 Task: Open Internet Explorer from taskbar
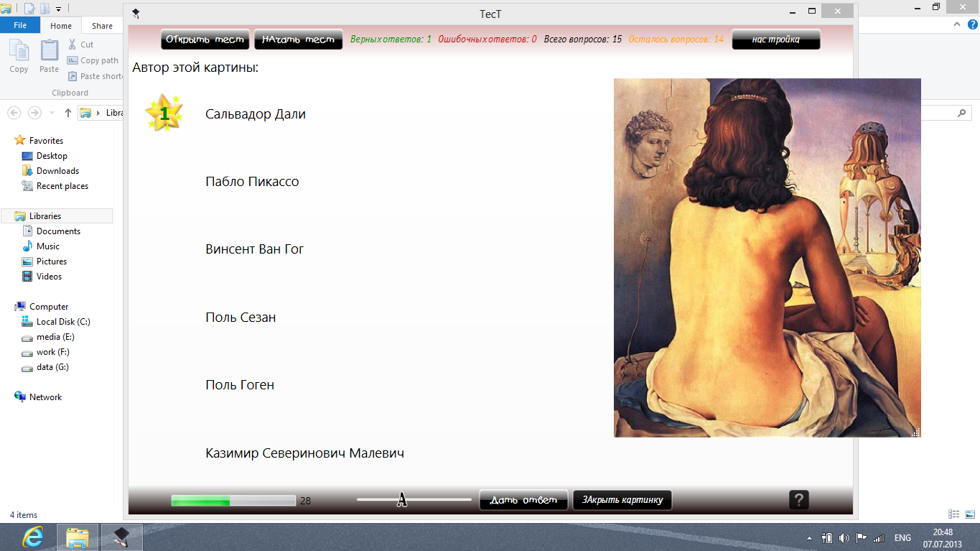click(x=33, y=537)
